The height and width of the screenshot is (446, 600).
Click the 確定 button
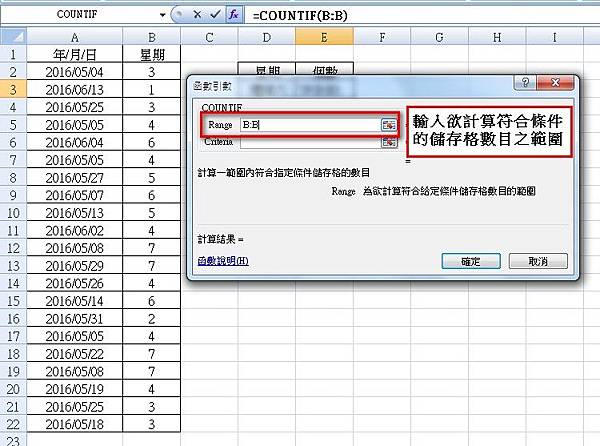point(471,261)
